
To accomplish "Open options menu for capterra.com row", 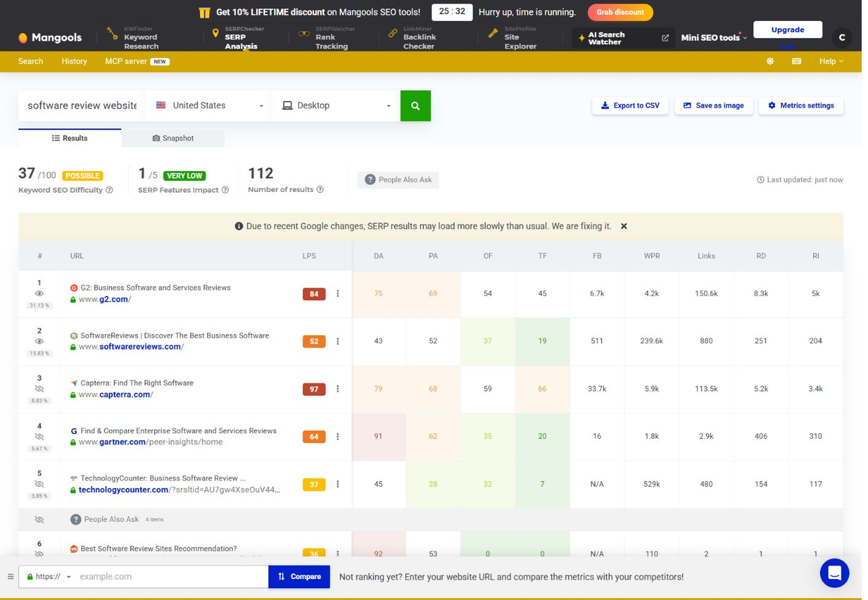I will (x=338, y=389).
